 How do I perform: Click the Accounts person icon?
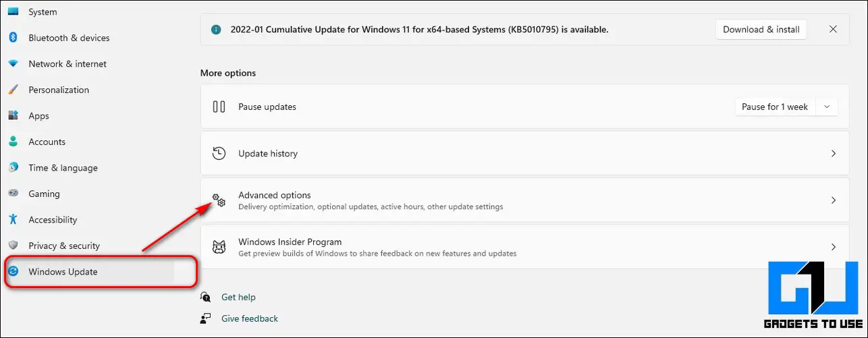pos(13,142)
